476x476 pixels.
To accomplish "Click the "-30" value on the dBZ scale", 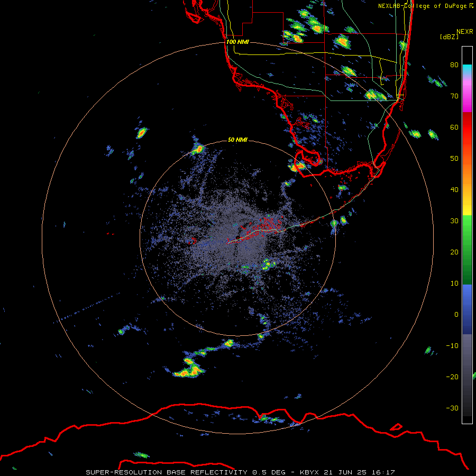I will click(452, 408).
